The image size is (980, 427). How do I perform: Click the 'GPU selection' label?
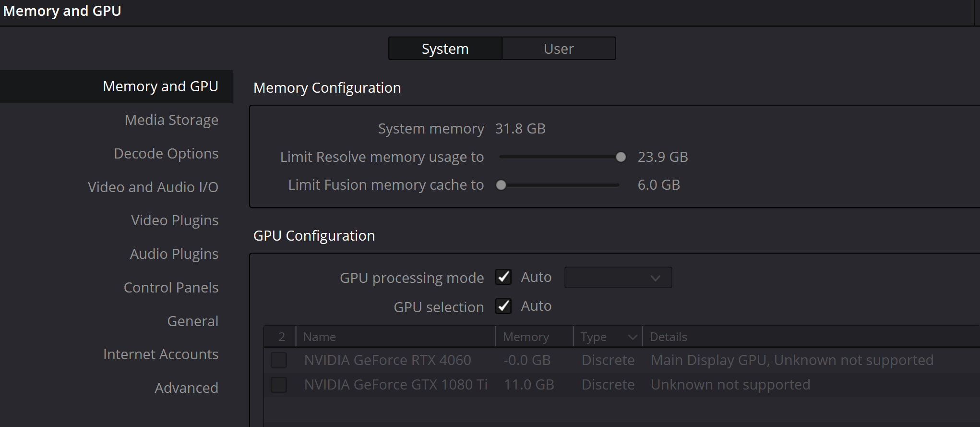point(439,307)
